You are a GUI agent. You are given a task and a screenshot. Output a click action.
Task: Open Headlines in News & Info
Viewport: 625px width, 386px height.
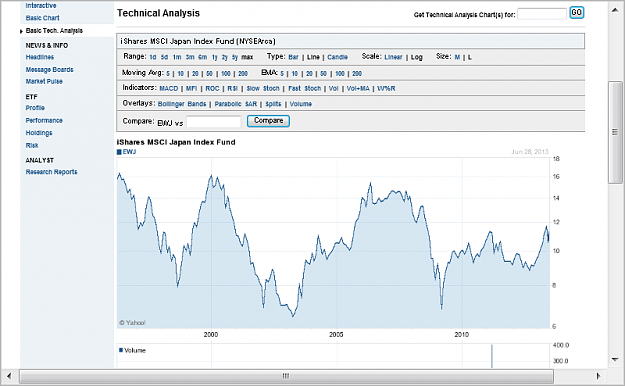pyautogui.click(x=39, y=57)
